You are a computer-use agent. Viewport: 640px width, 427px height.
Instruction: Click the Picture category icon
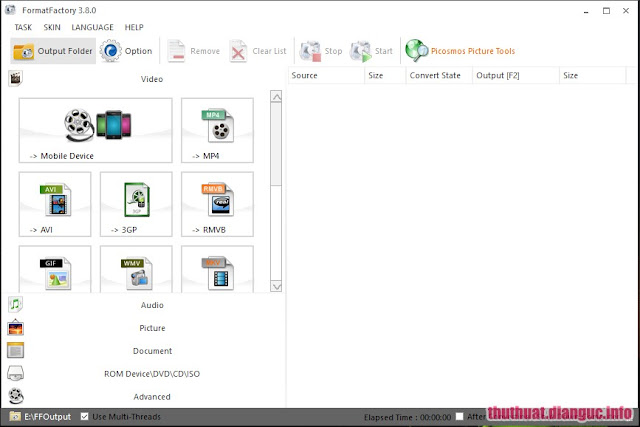[x=16, y=327]
